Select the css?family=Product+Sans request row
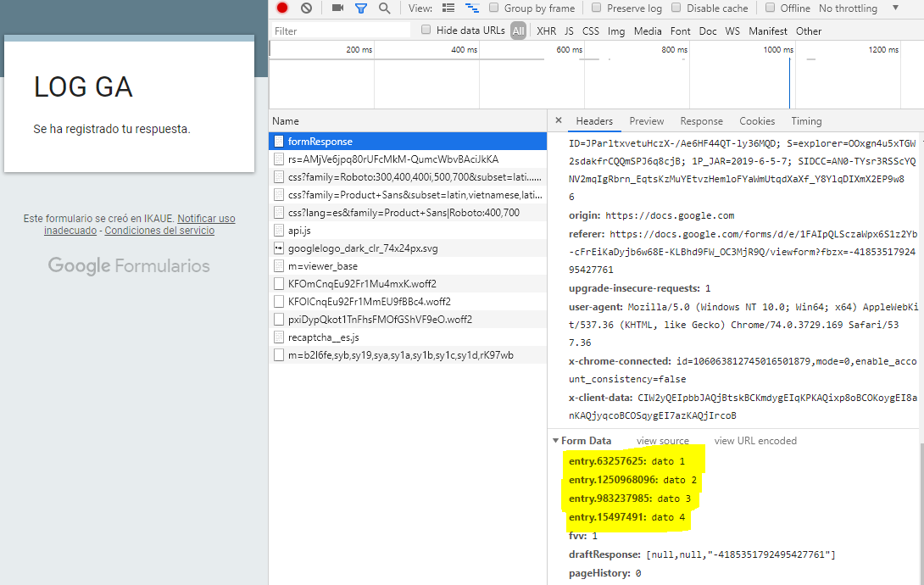 [x=408, y=194]
